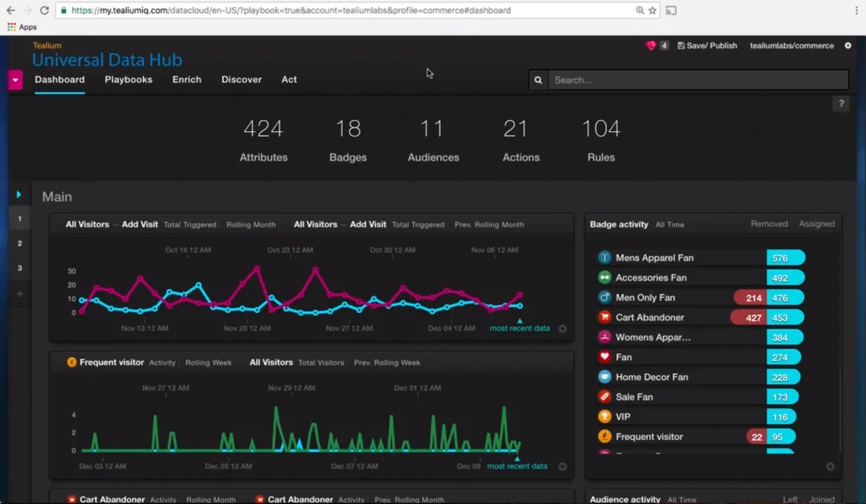Click the 21 Actions counter

tap(520, 140)
